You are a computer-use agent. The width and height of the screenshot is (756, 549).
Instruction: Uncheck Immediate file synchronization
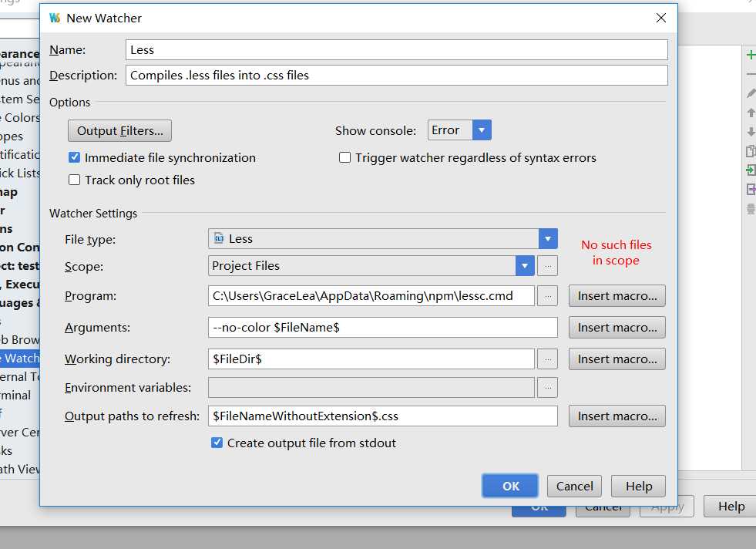74,157
